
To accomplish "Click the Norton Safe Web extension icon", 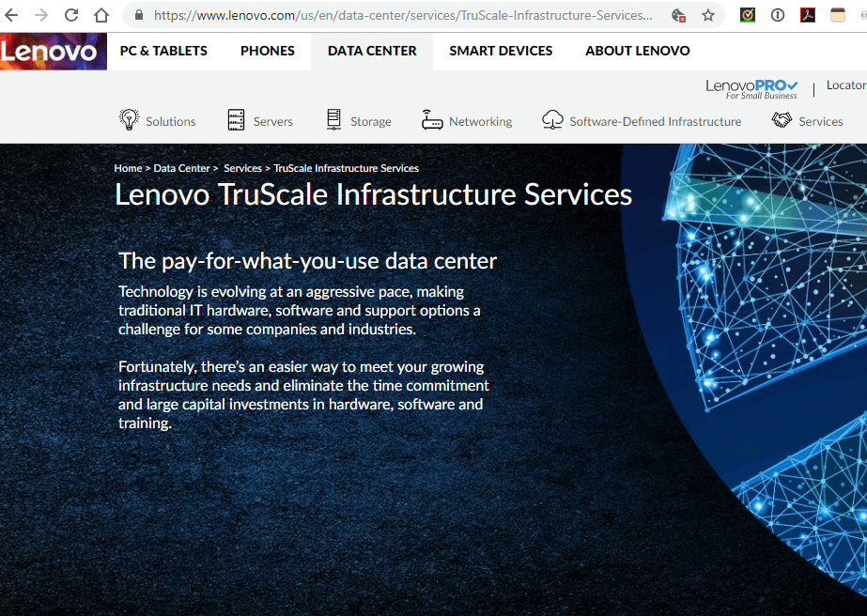I will click(x=747, y=15).
